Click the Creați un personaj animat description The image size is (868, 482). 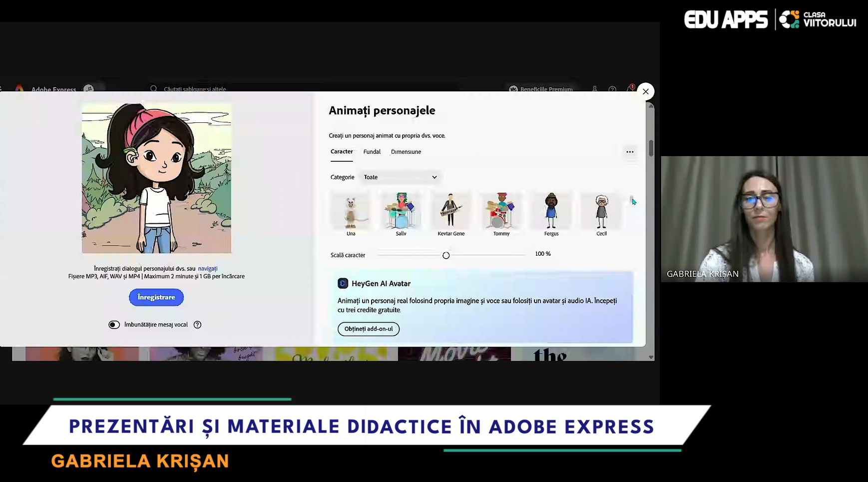coord(387,136)
